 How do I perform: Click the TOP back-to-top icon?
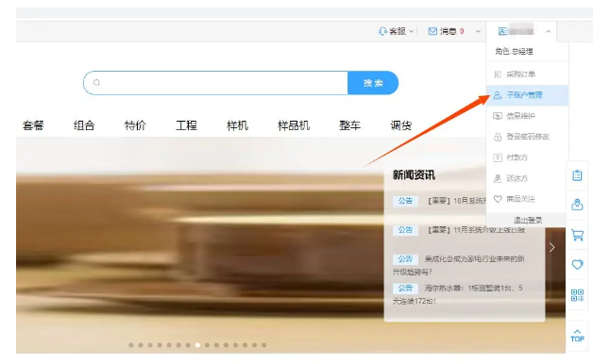577,336
